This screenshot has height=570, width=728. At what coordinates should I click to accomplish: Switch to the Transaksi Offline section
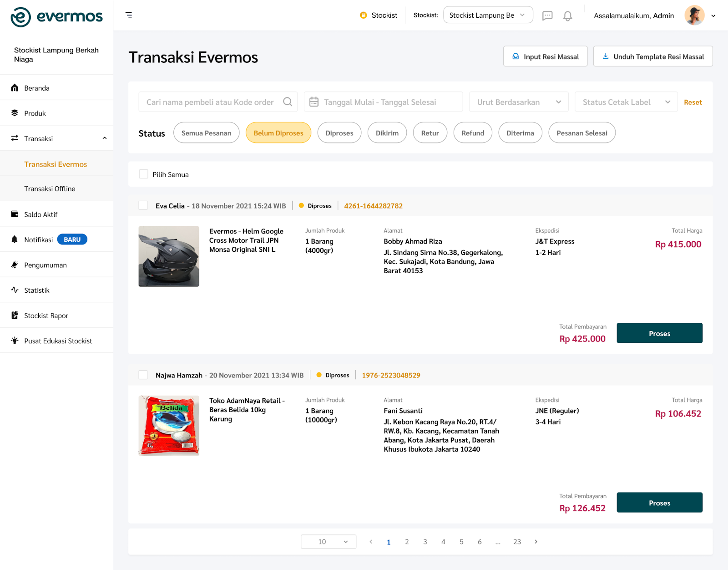coord(50,188)
